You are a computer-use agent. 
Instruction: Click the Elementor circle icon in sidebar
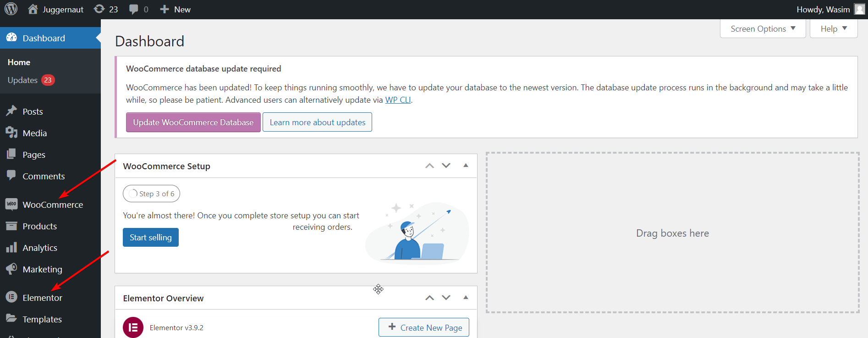tap(11, 297)
